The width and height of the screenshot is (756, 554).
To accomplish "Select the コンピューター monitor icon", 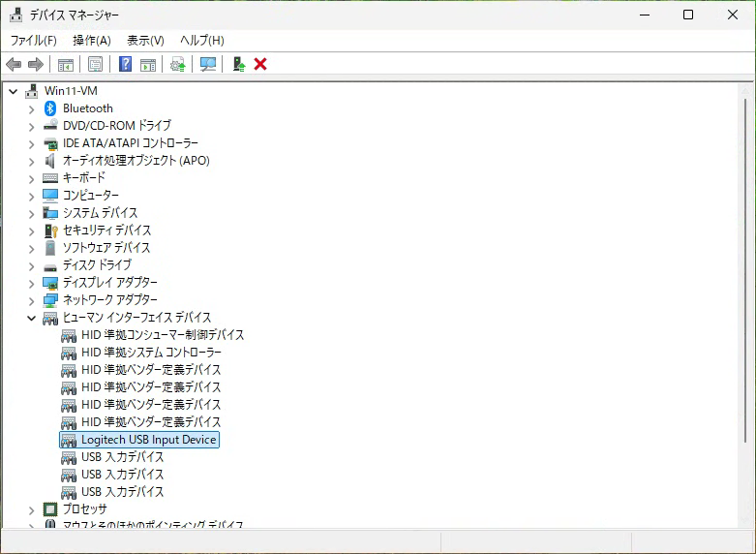I will (x=50, y=195).
